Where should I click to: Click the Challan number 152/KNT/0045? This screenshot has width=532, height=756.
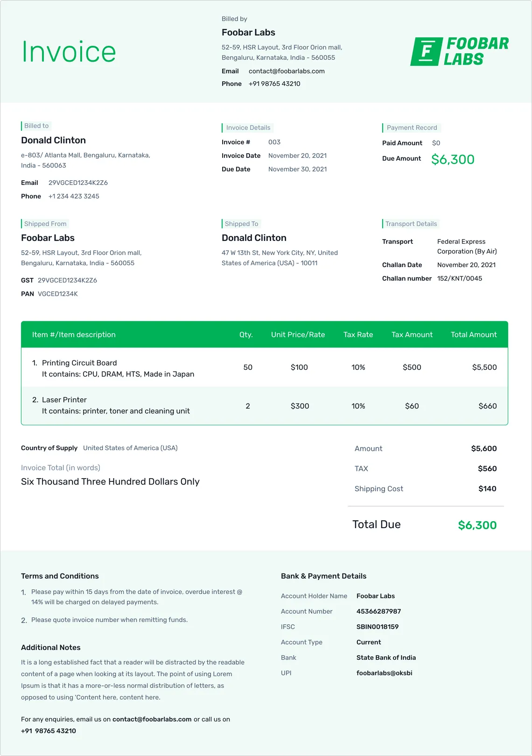point(460,278)
